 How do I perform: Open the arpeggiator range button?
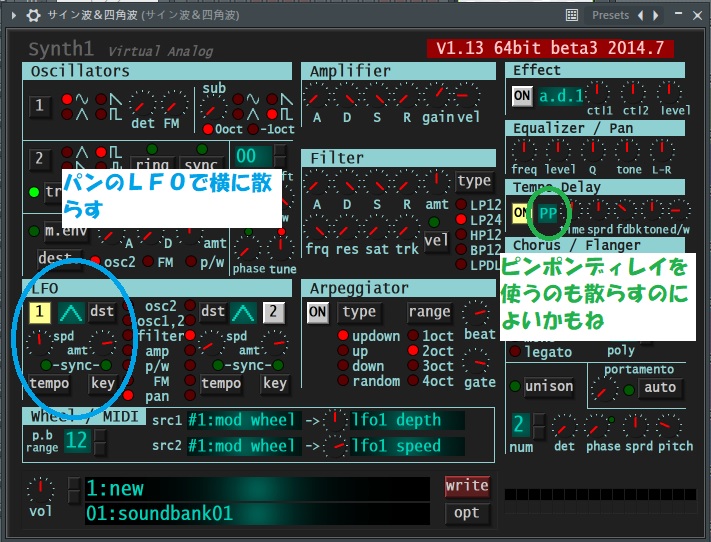tap(429, 312)
